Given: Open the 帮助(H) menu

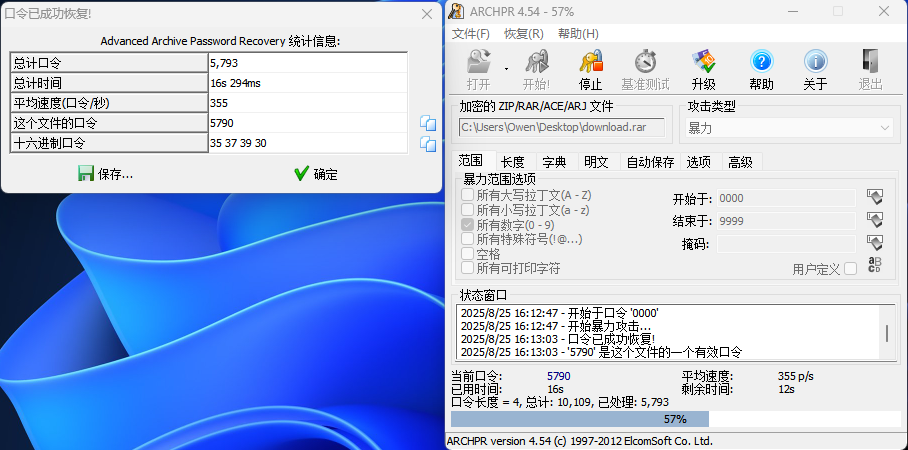Looking at the screenshot, I should coord(578,34).
